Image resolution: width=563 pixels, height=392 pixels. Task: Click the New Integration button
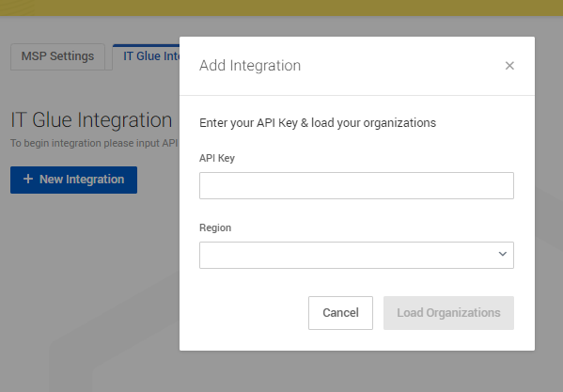point(73,180)
